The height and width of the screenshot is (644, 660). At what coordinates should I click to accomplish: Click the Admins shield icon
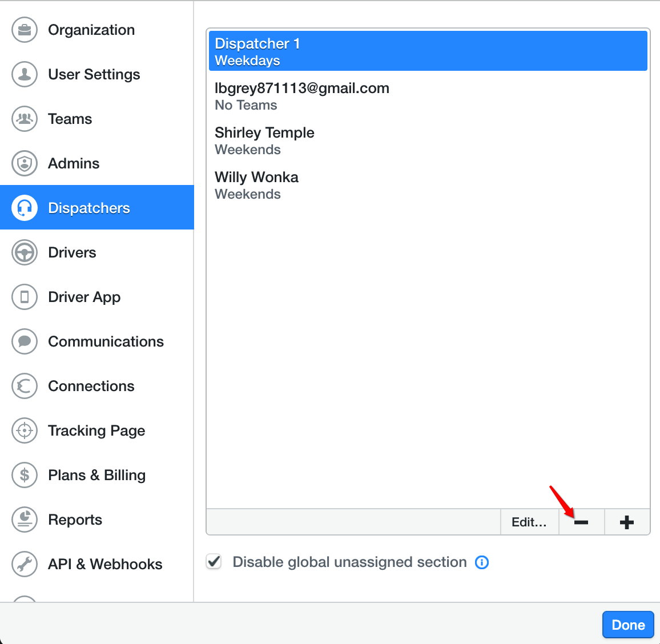click(x=25, y=163)
